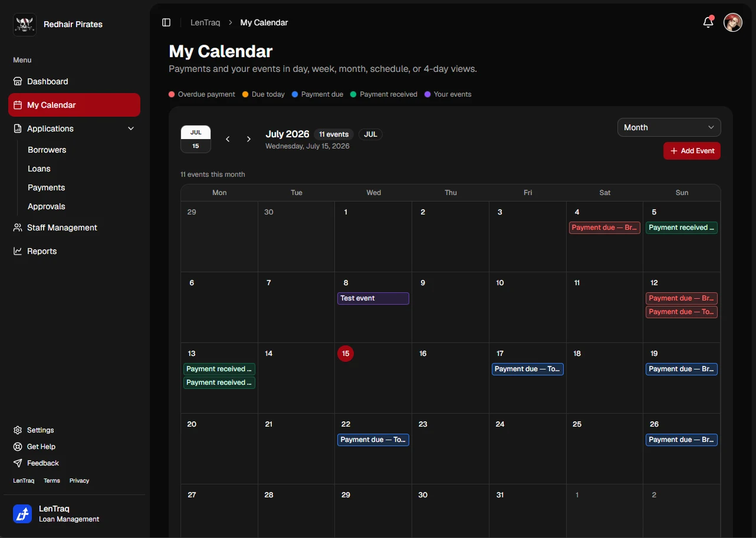Viewport: 756px width, 538px height.
Task: Open Borrowers submenu item
Action: [47, 150]
